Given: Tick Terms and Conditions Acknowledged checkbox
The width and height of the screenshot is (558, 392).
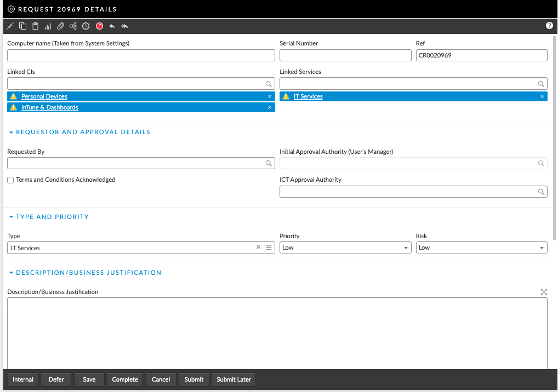Looking at the screenshot, I should coord(10,180).
